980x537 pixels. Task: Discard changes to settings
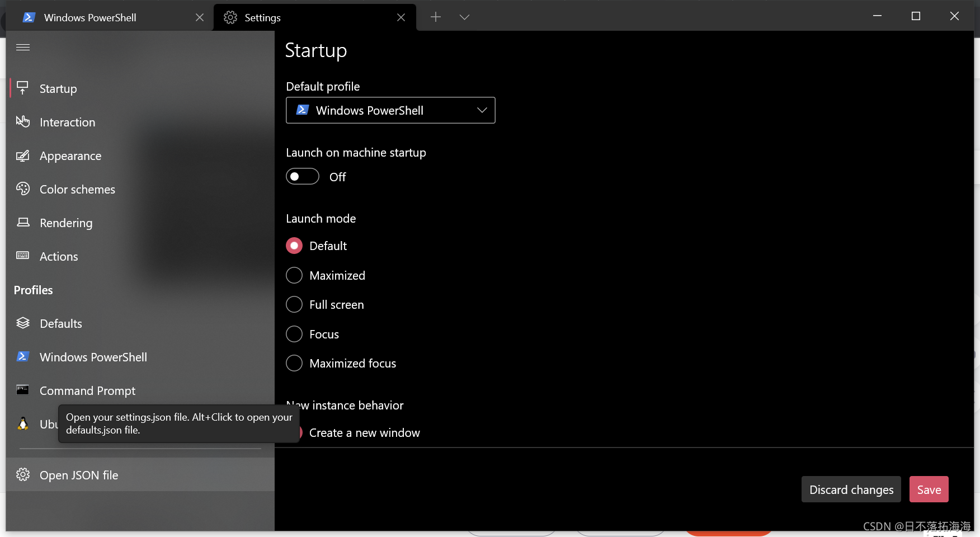pyautogui.click(x=851, y=489)
